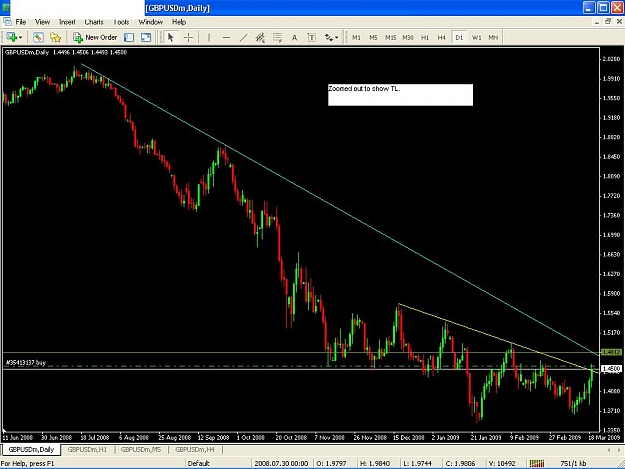Toggle the panel window icon beside New Order
The image size is (625, 469).
click(129, 37)
